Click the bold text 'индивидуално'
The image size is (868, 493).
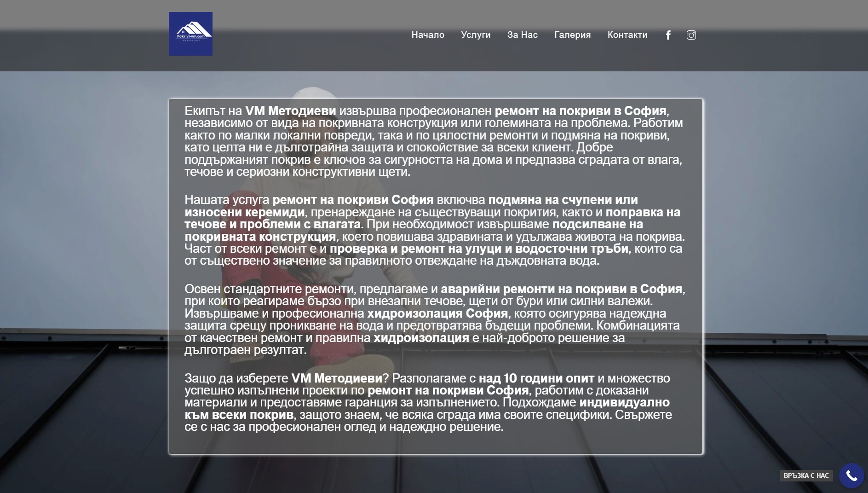[624, 402]
